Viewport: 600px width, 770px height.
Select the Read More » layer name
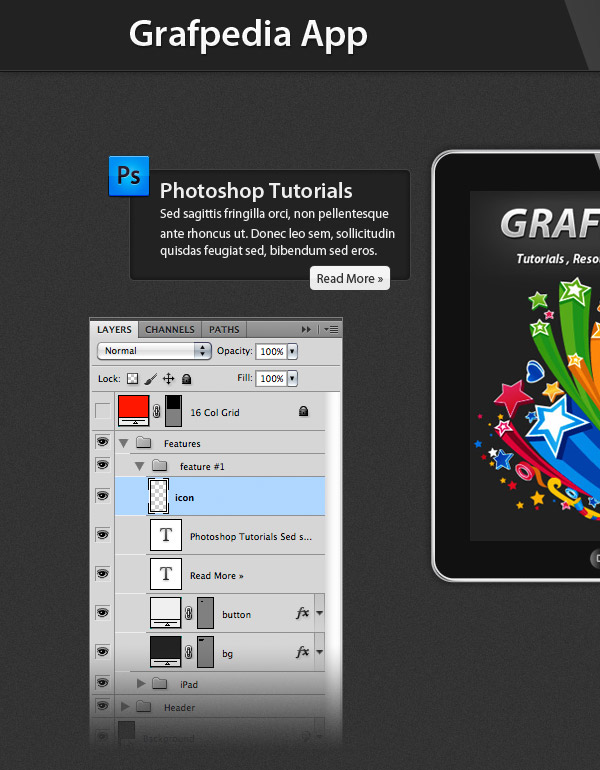tap(217, 576)
